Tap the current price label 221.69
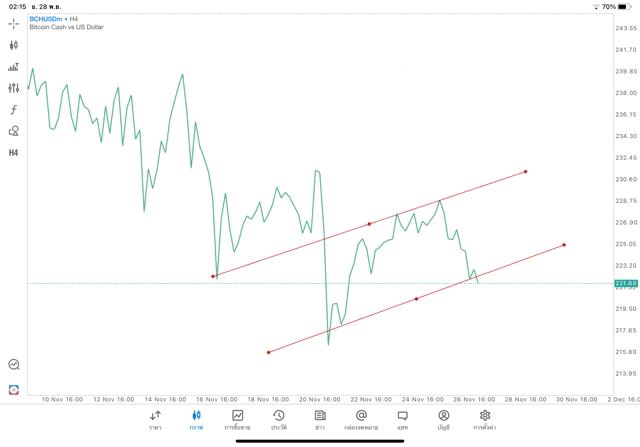This screenshot has width=640, height=447. 625,283
